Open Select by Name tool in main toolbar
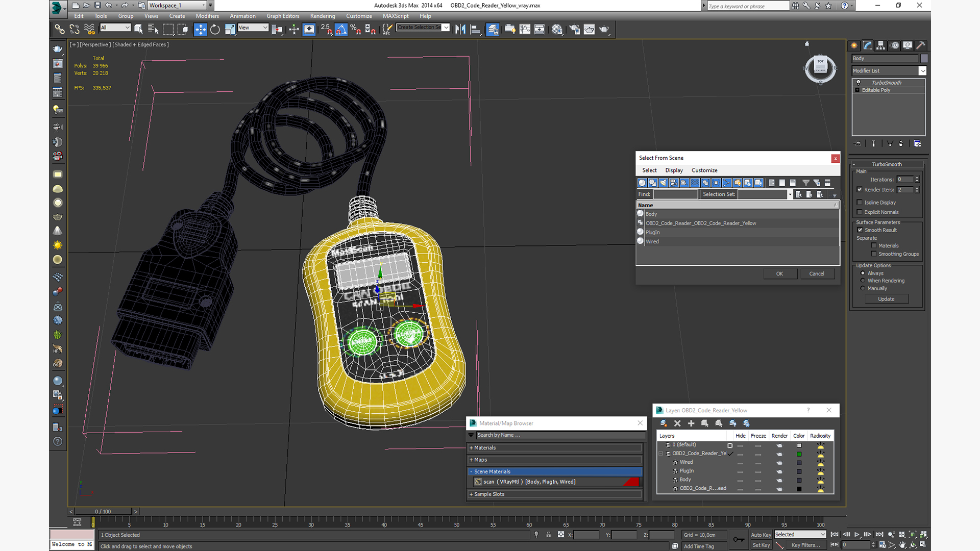The image size is (980, 551). tap(153, 30)
